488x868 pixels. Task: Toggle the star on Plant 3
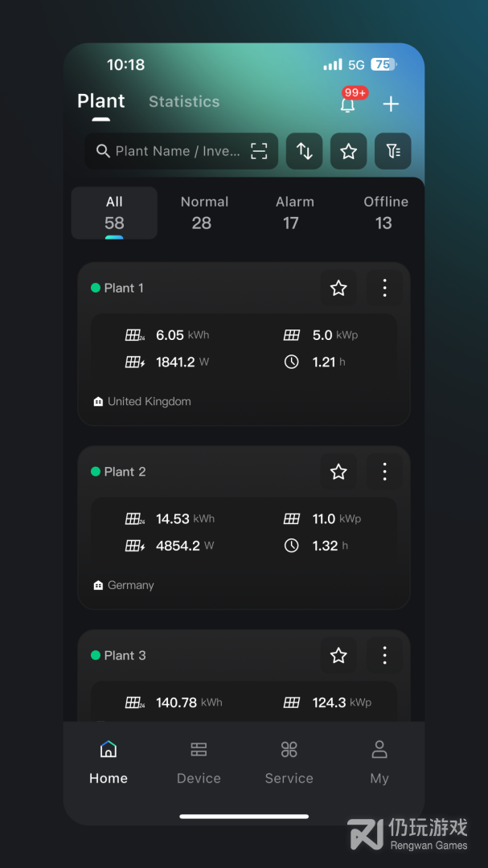(338, 656)
